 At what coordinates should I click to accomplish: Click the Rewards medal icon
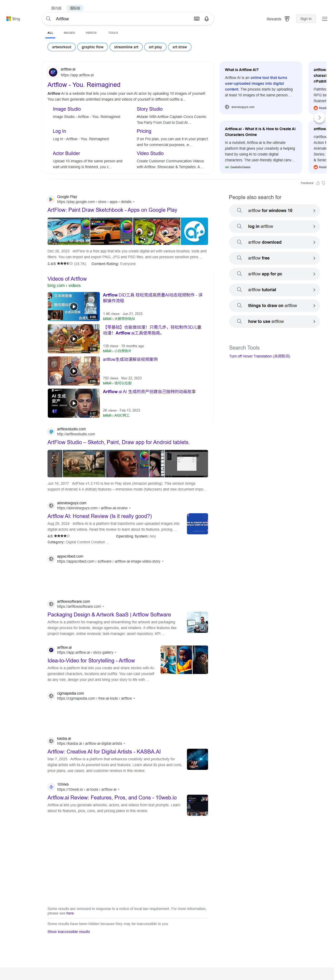point(287,19)
